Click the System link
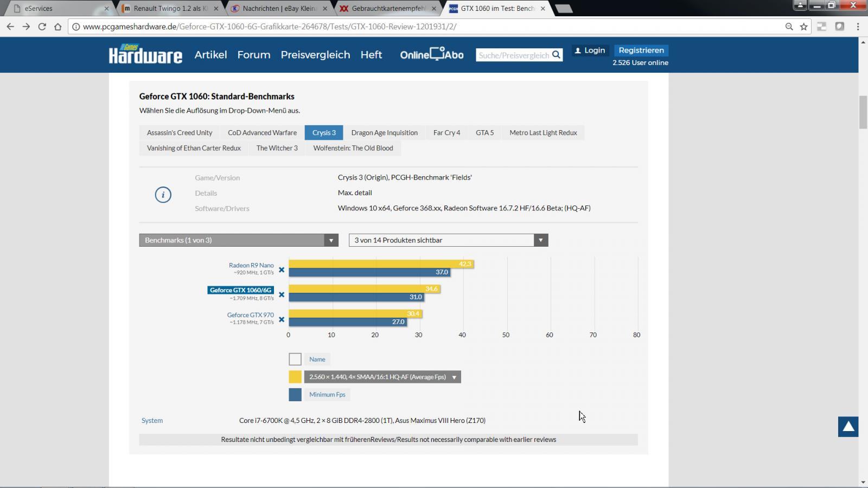 152,420
